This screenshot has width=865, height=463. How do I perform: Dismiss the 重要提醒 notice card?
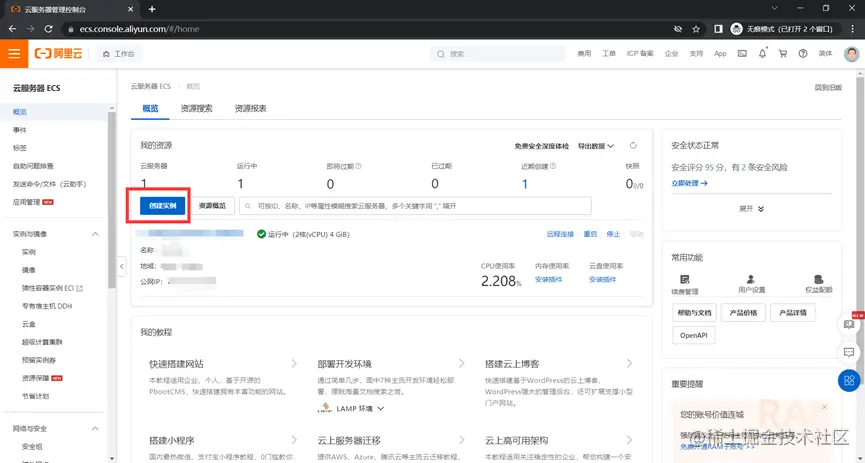(x=824, y=407)
